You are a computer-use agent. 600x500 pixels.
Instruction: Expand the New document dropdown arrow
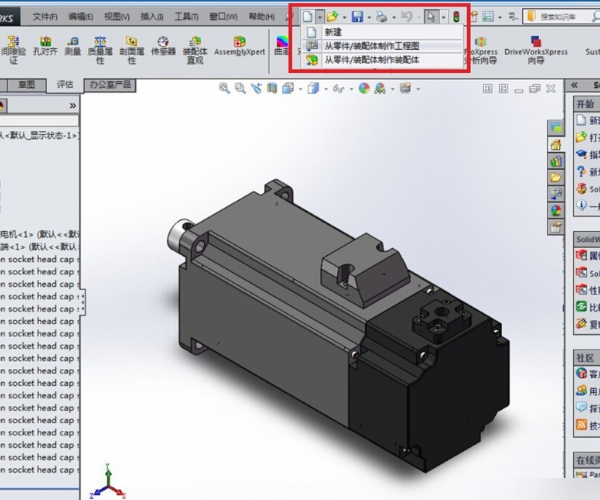pyautogui.click(x=320, y=16)
